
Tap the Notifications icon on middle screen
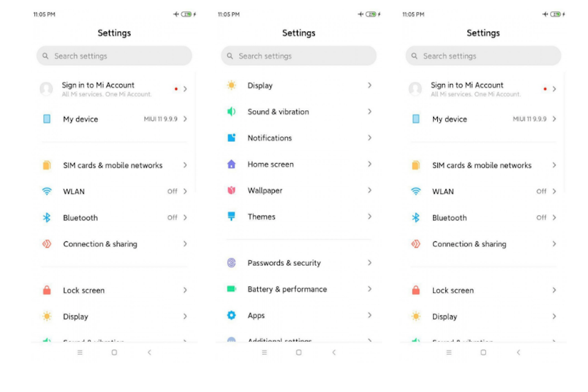[232, 138]
